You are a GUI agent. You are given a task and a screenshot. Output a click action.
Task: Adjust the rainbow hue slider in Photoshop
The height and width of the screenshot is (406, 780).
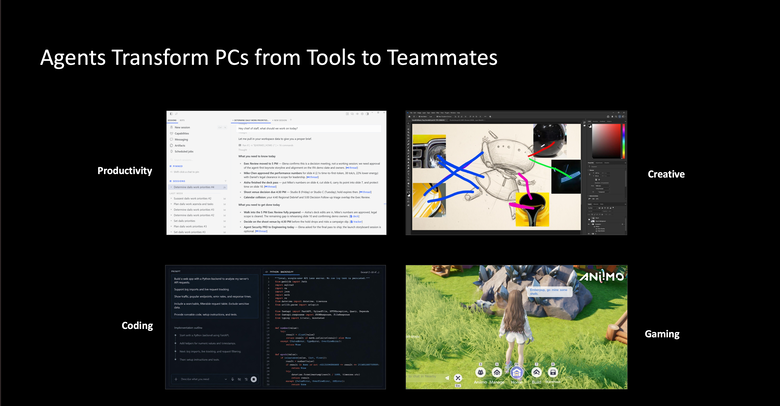(x=623, y=141)
